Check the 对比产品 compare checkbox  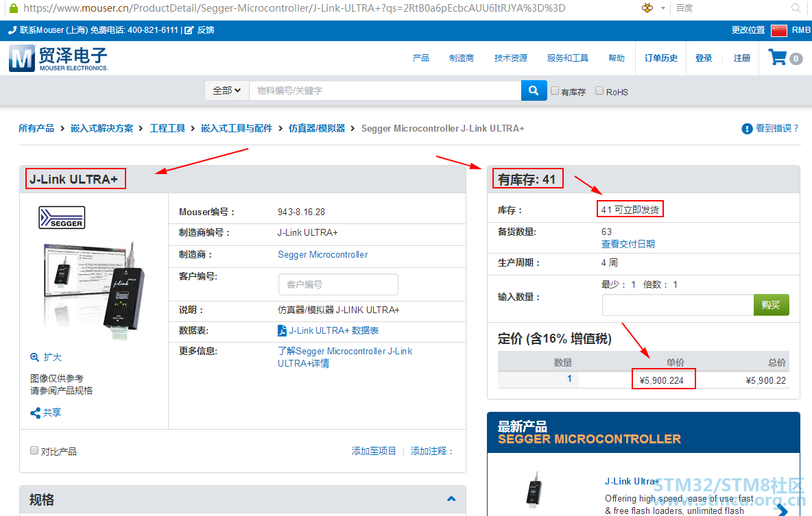tap(34, 450)
